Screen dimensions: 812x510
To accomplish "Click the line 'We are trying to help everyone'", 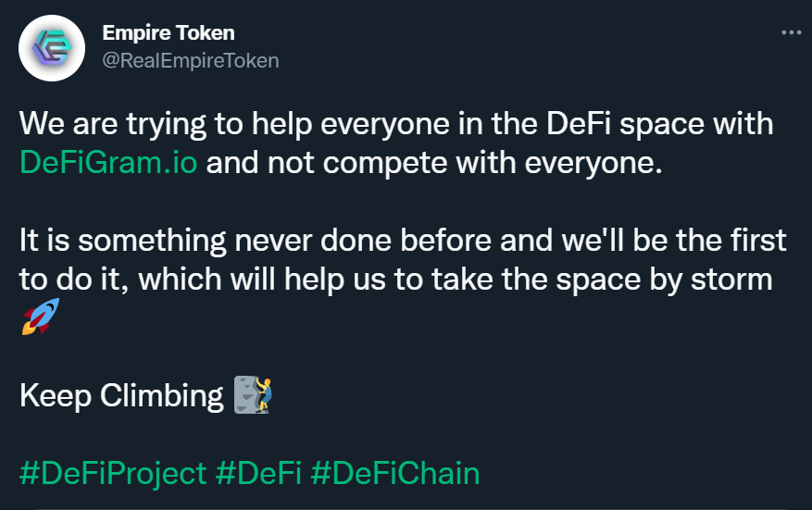I will (x=234, y=124).
